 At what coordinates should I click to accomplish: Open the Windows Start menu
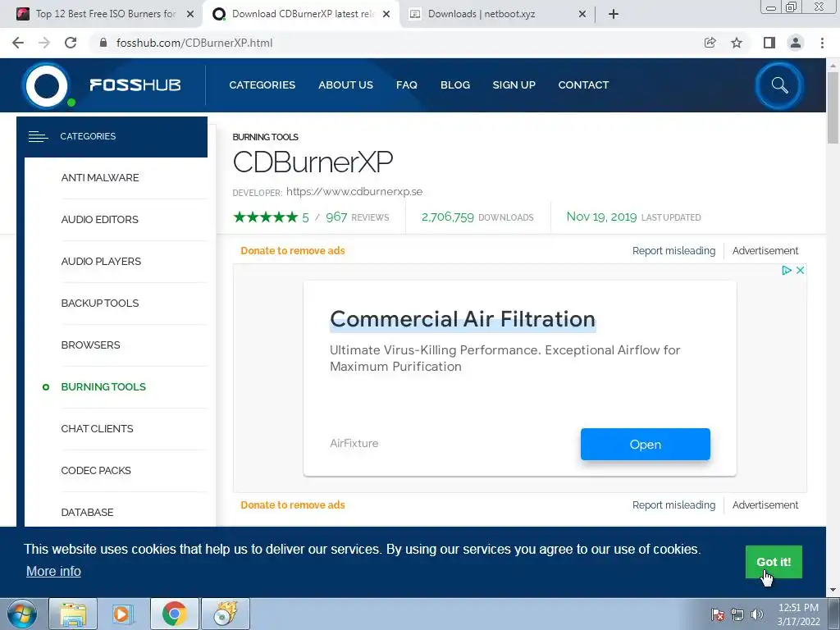tap(21, 614)
